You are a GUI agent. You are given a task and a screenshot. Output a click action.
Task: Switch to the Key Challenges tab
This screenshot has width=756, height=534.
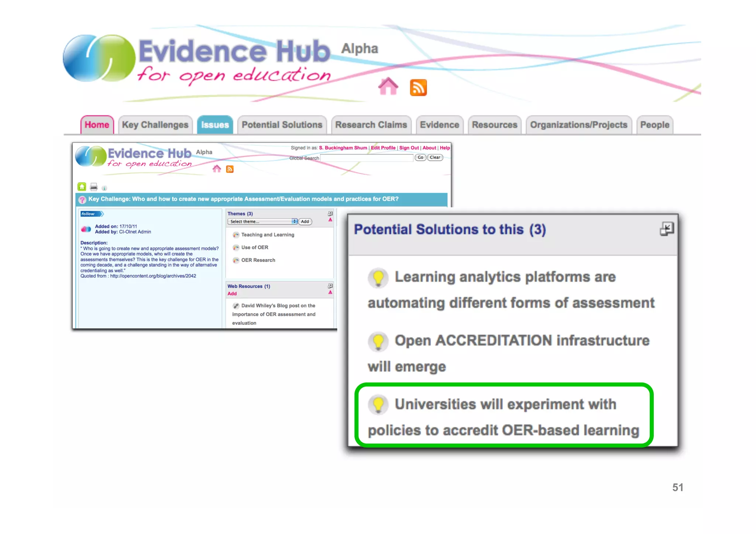point(155,125)
